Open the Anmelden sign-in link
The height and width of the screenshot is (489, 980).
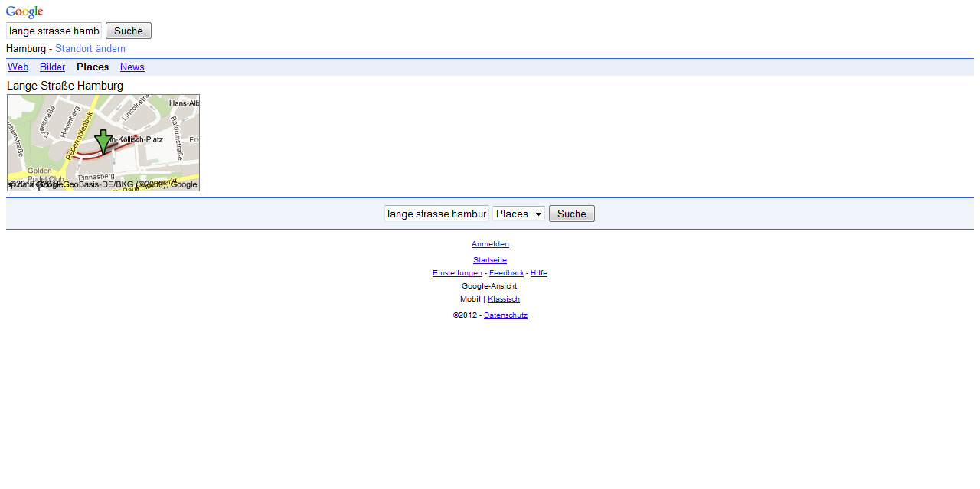(490, 244)
